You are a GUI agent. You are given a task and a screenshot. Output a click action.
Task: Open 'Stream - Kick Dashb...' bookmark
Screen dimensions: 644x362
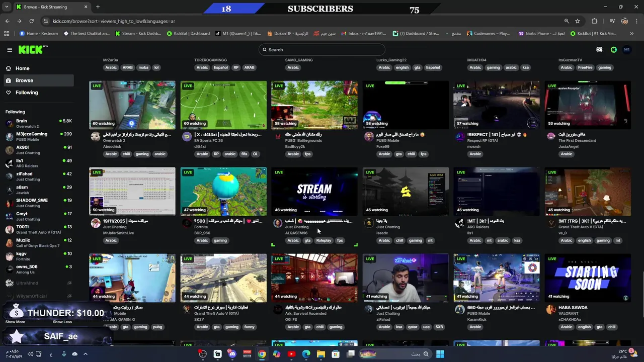[x=138, y=34]
